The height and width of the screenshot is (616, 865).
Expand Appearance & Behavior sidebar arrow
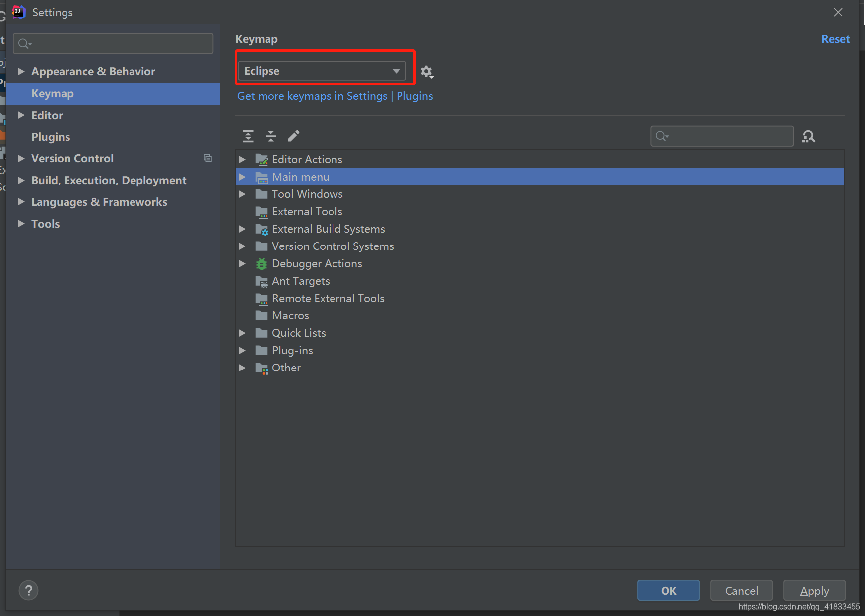point(21,71)
